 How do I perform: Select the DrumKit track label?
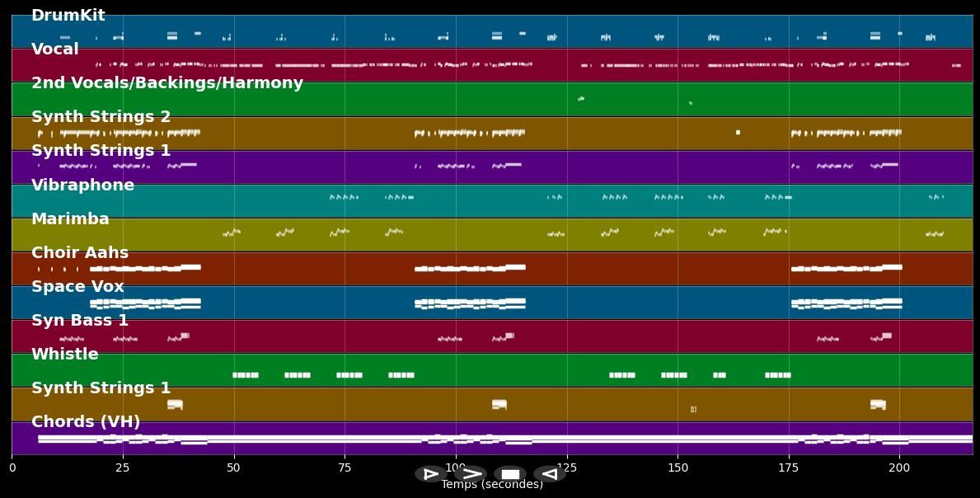pyautogui.click(x=68, y=16)
